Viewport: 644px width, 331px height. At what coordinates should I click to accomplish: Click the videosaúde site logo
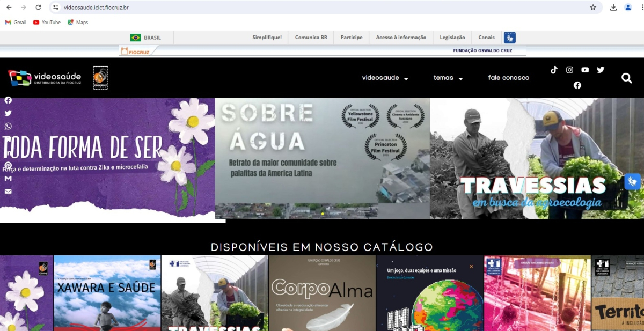pos(45,78)
